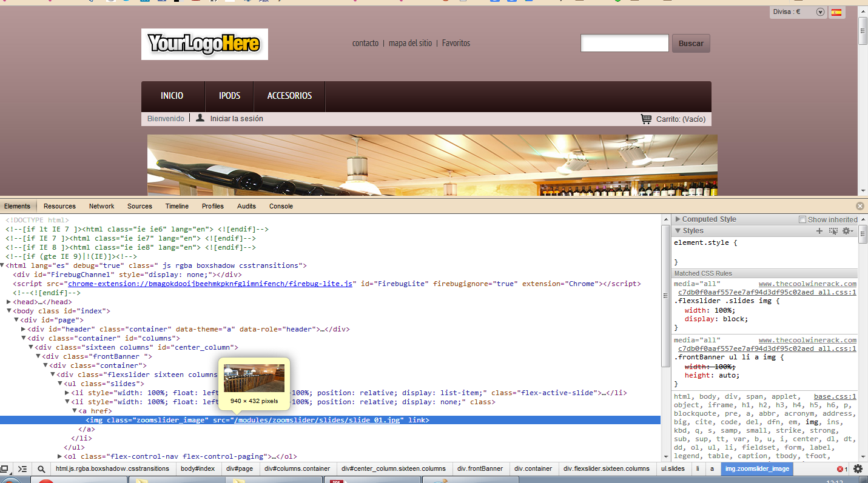Expand the Computed Style section
The width and height of the screenshot is (868, 483).
pos(678,219)
